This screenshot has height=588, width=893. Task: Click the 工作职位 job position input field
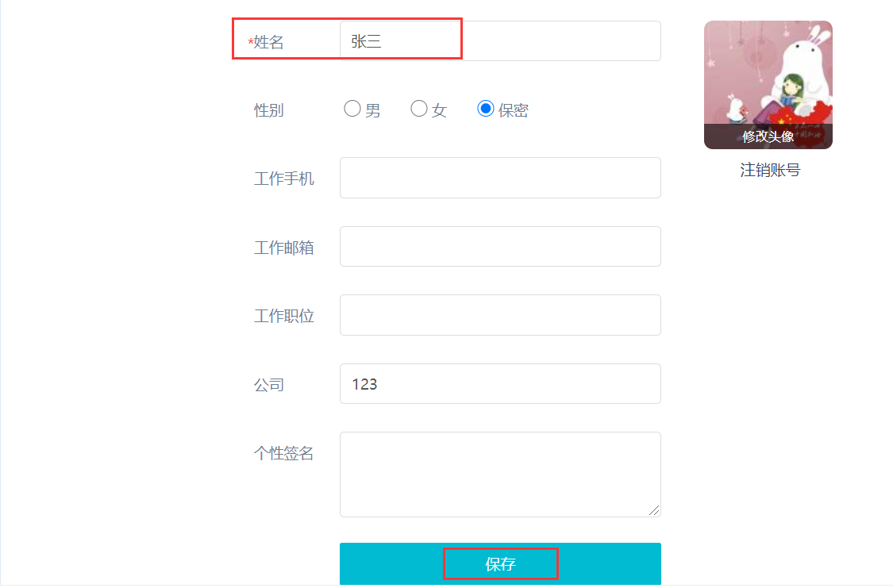coord(500,314)
